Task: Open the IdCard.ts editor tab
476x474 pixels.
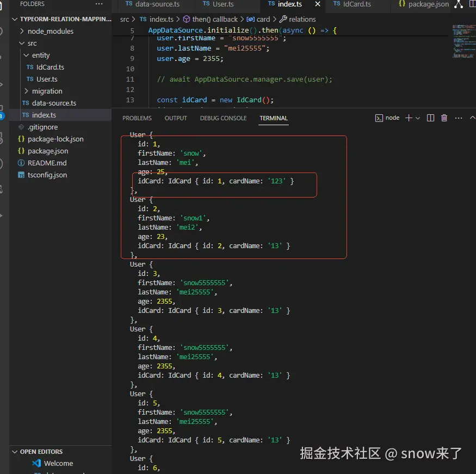Action: tap(352, 4)
